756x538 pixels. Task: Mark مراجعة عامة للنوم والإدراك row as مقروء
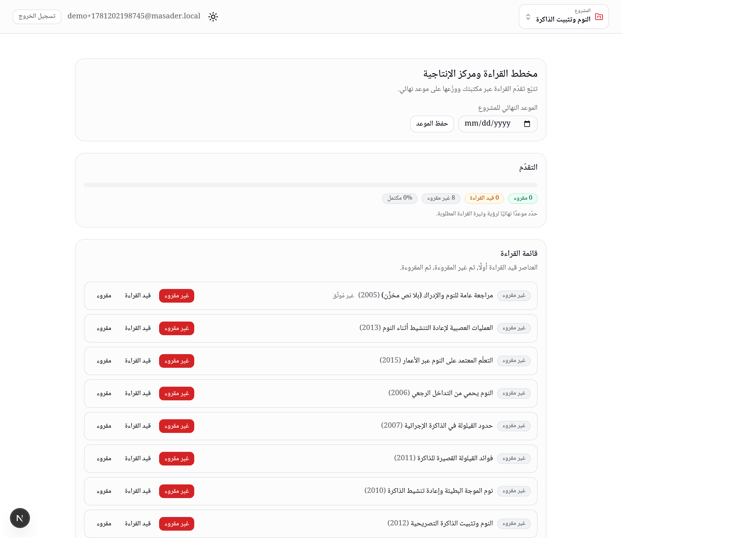(x=104, y=296)
